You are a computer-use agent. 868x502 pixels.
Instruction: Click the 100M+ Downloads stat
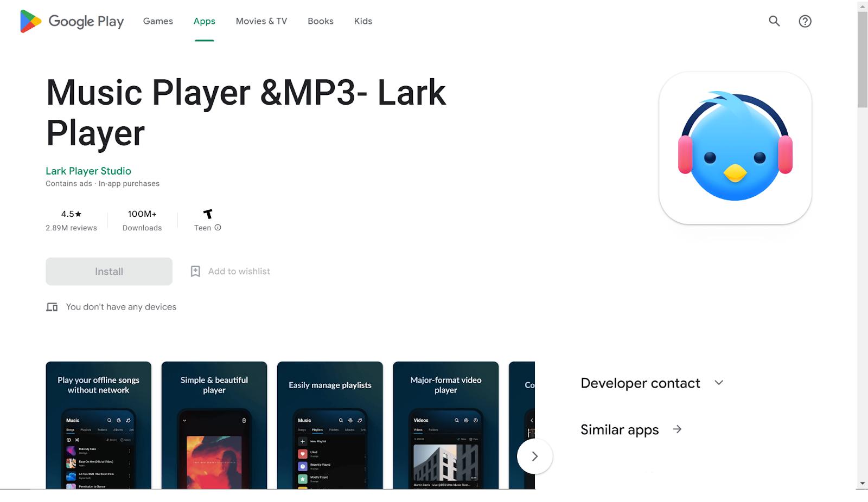point(142,221)
